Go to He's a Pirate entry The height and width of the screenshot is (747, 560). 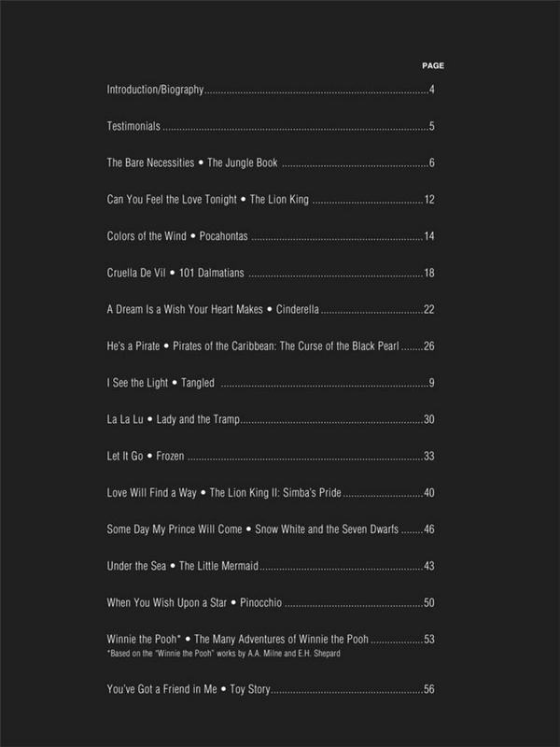pos(253,346)
